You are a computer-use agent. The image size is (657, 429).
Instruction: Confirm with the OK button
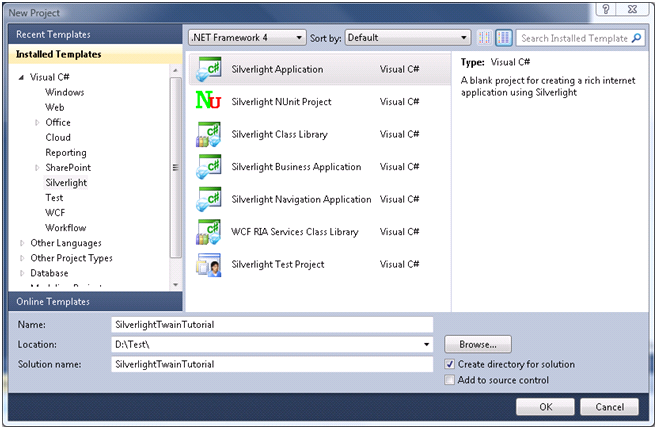coord(545,407)
